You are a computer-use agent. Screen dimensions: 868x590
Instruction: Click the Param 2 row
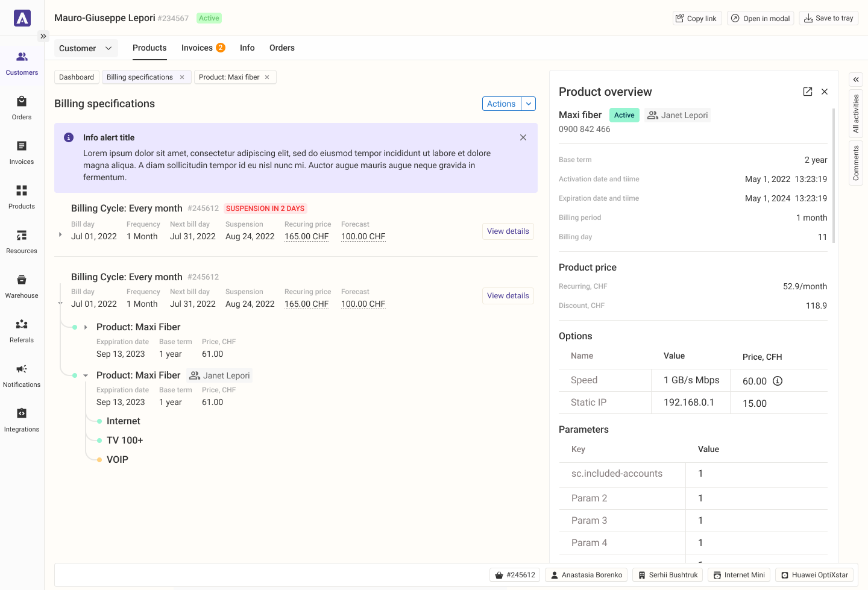pyautogui.click(x=693, y=498)
